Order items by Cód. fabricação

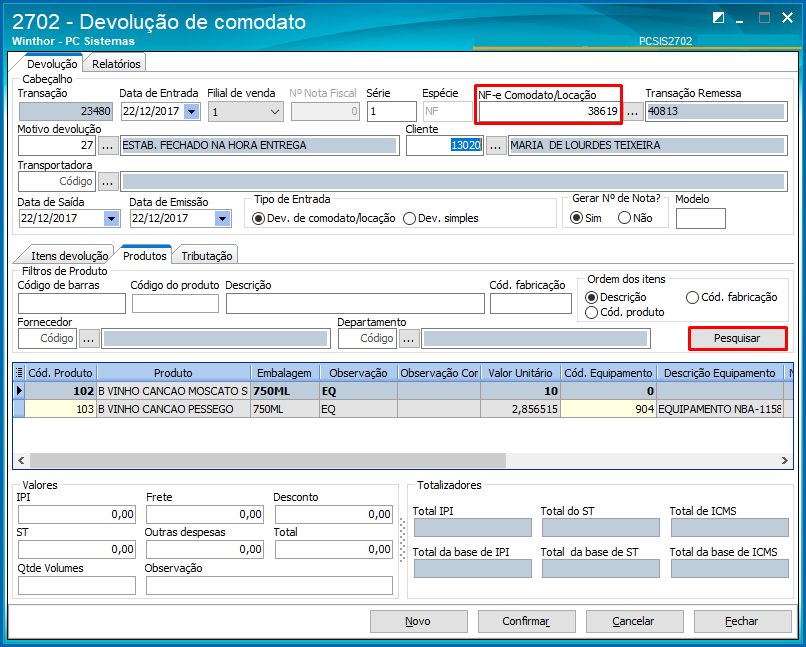click(693, 297)
